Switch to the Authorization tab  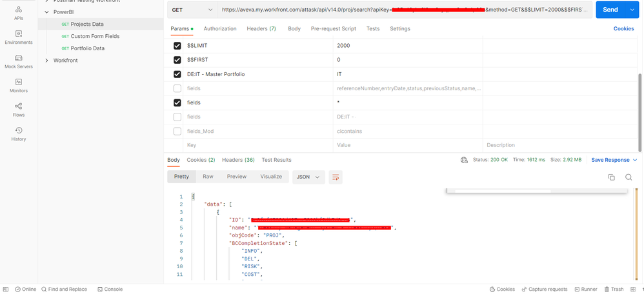[220, 29]
